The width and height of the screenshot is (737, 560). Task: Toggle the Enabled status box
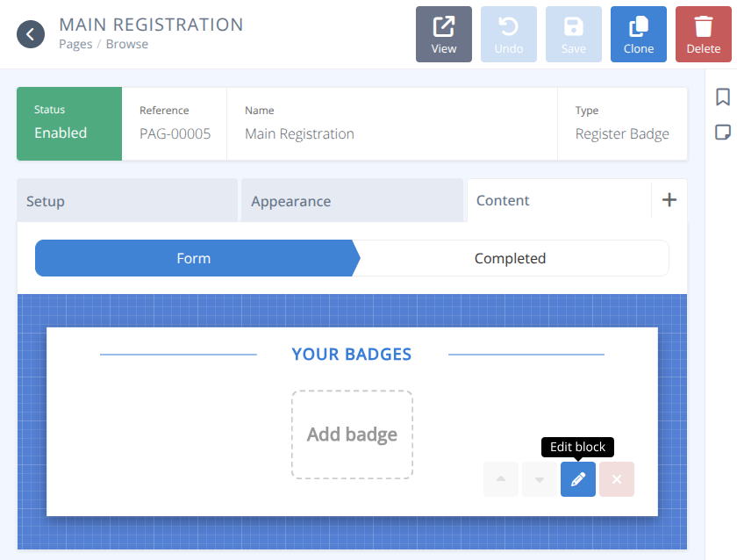tap(68, 124)
